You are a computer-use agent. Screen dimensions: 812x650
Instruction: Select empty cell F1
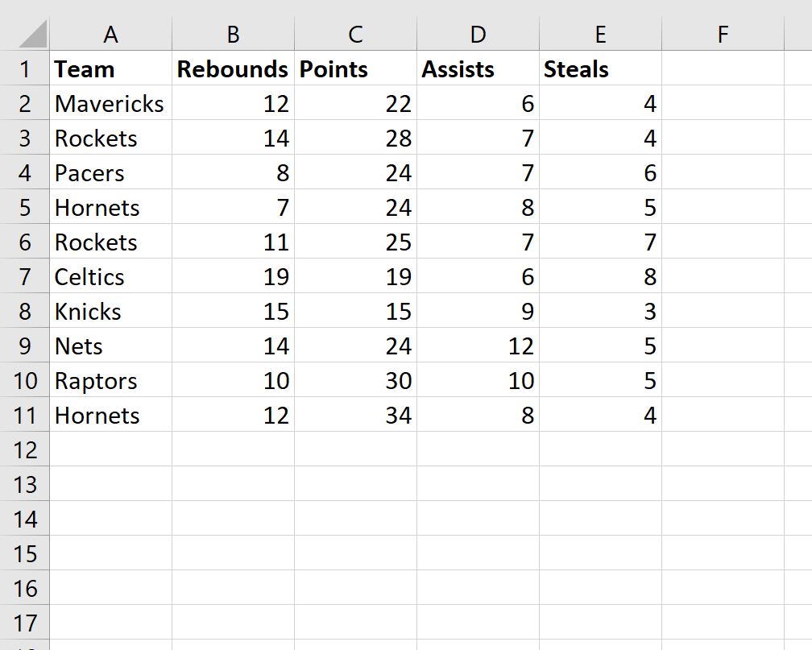pos(723,68)
